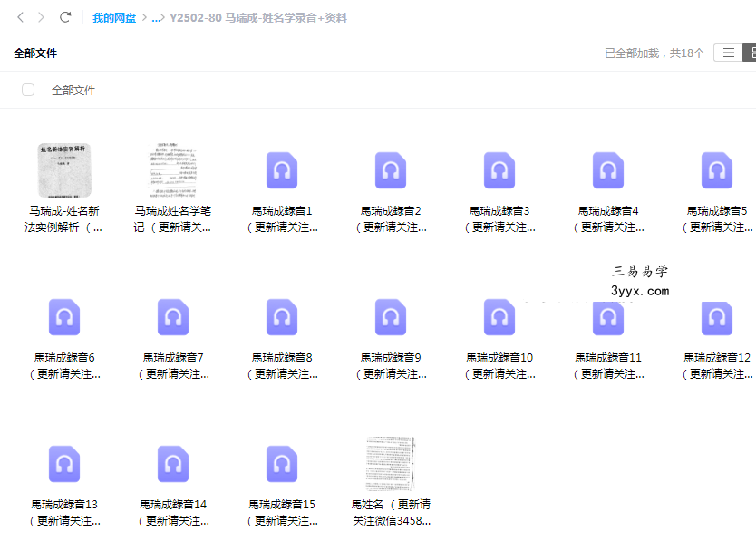The height and width of the screenshot is (560, 756).
Task: Open audio file 馬瑞成錄音9 icon
Action: click(391, 317)
